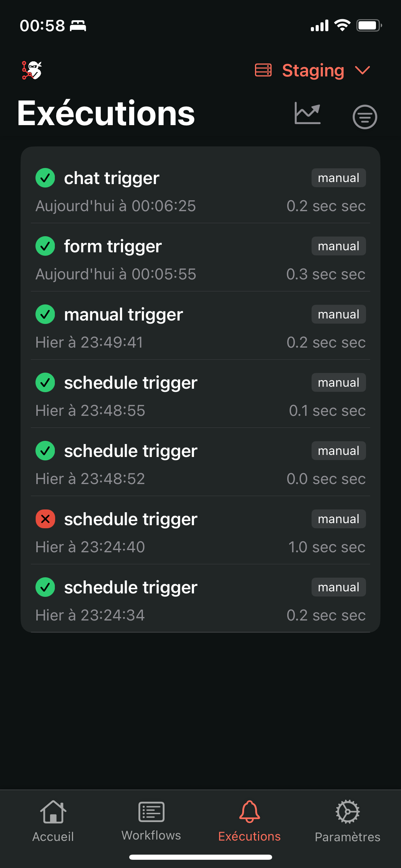Open schedule trigger run at 23:24:34
Viewport: 401px width, 868px height.
[200, 599]
